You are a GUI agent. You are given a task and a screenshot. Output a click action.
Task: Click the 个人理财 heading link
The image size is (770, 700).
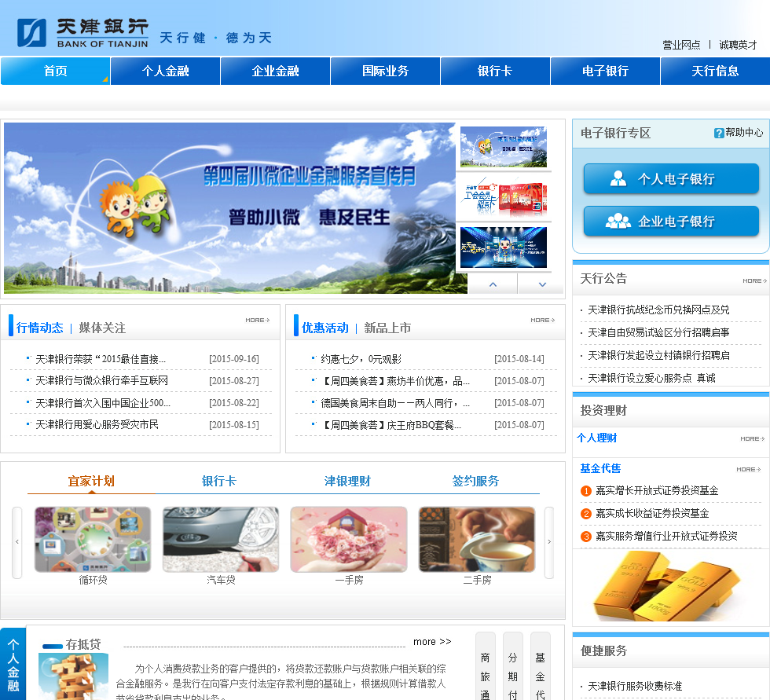coord(596,438)
